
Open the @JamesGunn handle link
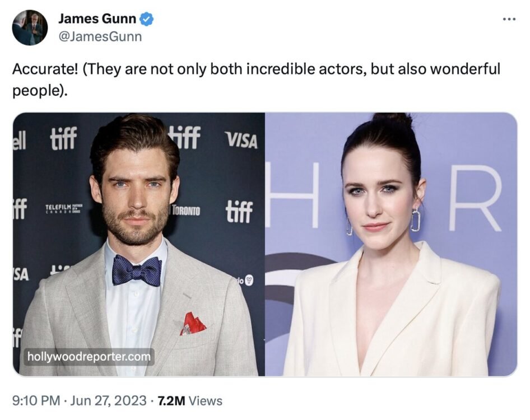tap(100, 36)
